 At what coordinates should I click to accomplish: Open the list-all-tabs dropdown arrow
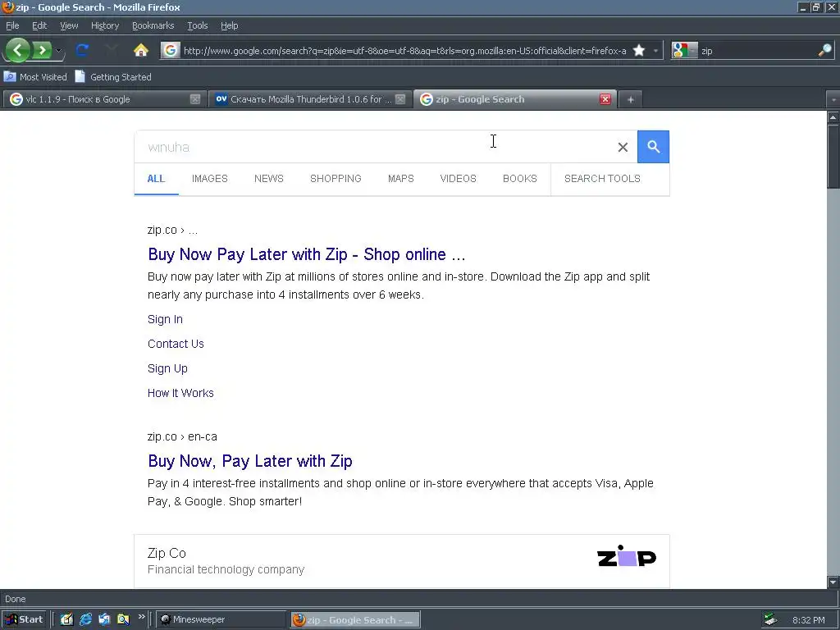pyautogui.click(x=833, y=99)
